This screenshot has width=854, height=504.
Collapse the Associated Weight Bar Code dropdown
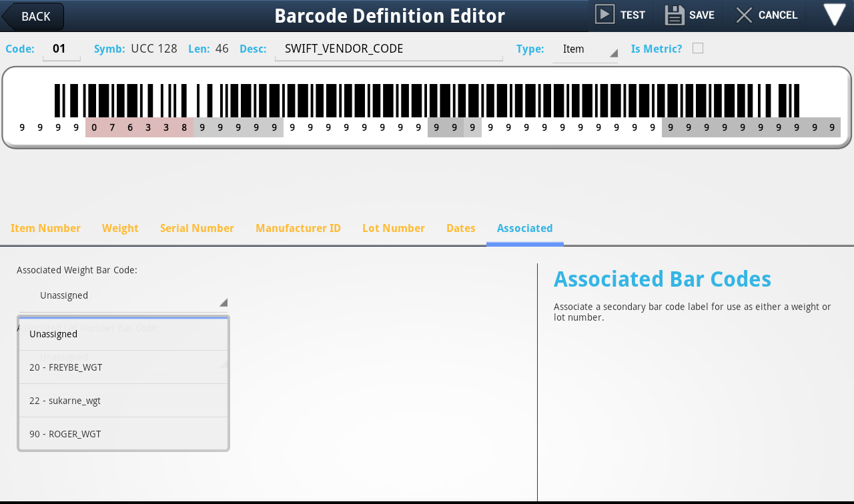click(x=123, y=295)
